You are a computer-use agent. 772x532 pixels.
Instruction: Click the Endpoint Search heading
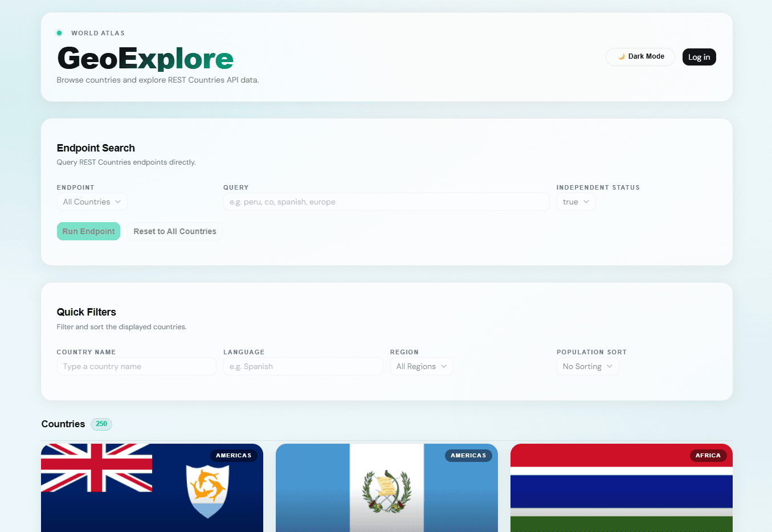click(x=96, y=148)
